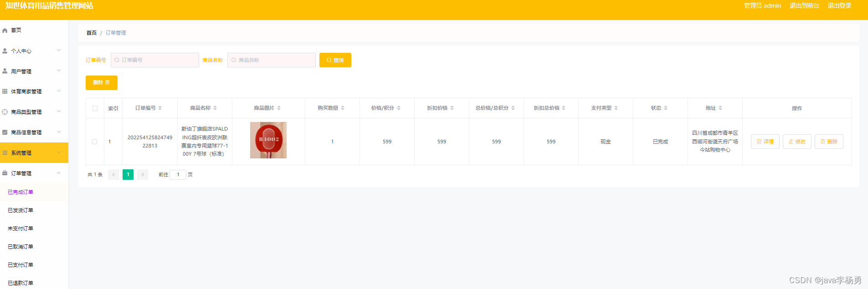Sort the table by the 商品名称 column
This screenshot has height=289, width=868.
point(215,108)
